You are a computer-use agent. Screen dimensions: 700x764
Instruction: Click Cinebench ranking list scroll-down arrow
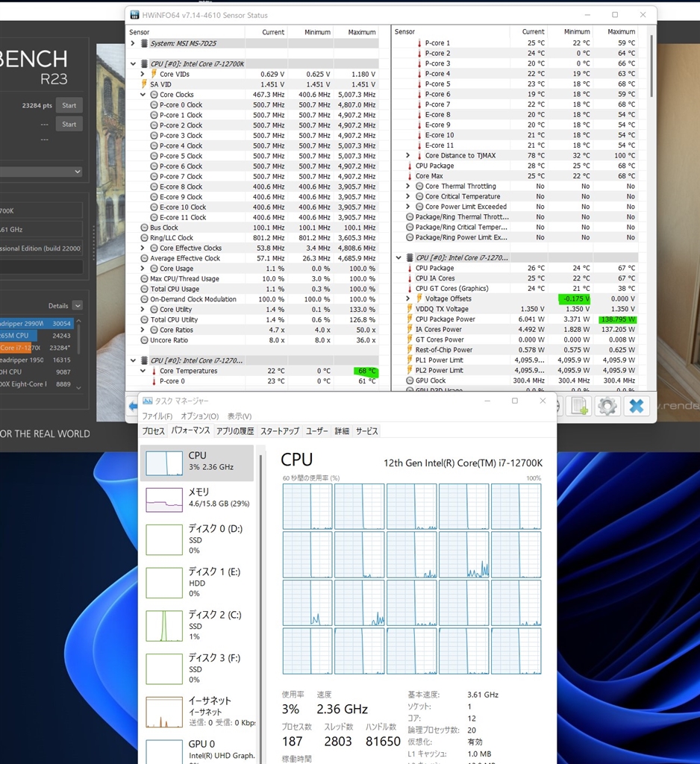pyautogui.click(x=79, y=388)
